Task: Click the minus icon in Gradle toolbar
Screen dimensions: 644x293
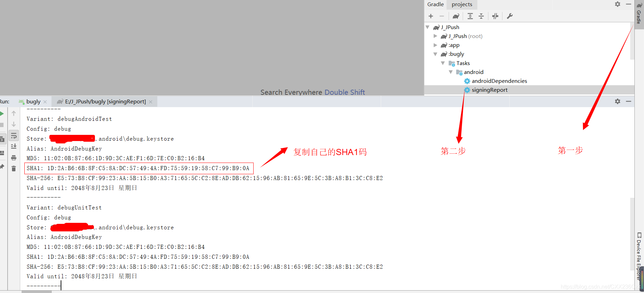Action: pos(442,16)
